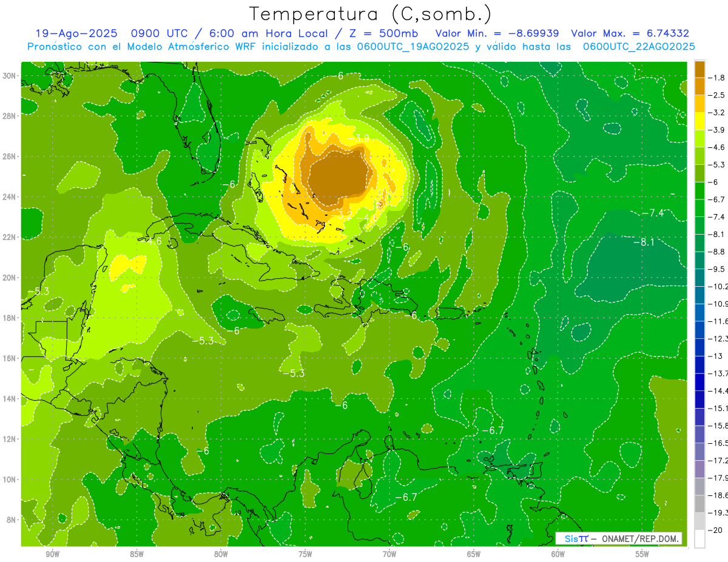728x562 pixels.
Task: Pick the legend swatch between -18.6 and -19.3
Action: (699, 504)
